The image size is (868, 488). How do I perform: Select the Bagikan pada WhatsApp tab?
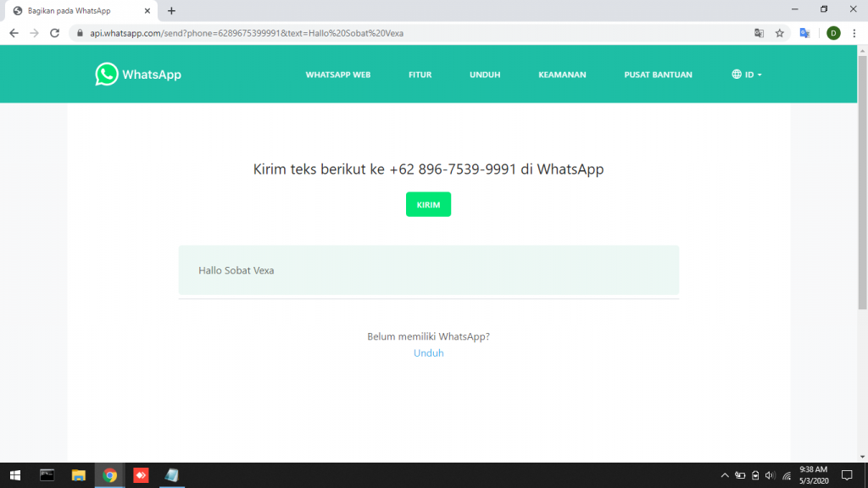pos(81,10)
